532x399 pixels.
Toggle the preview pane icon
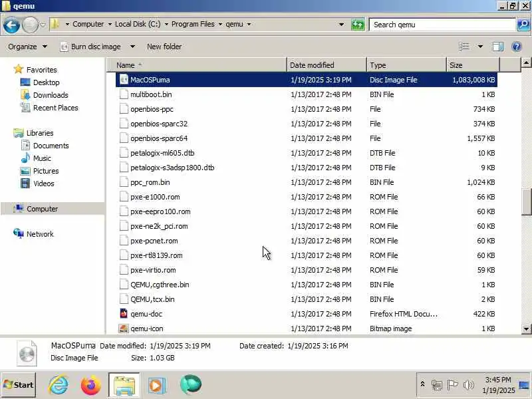[497, 47]
